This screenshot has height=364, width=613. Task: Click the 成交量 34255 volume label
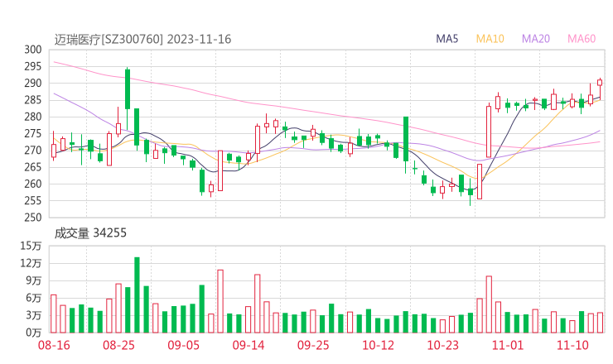tap(90, 233)
